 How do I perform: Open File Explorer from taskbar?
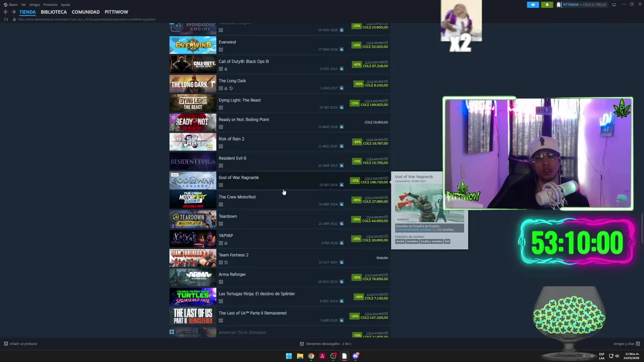[x=300, y=356]
